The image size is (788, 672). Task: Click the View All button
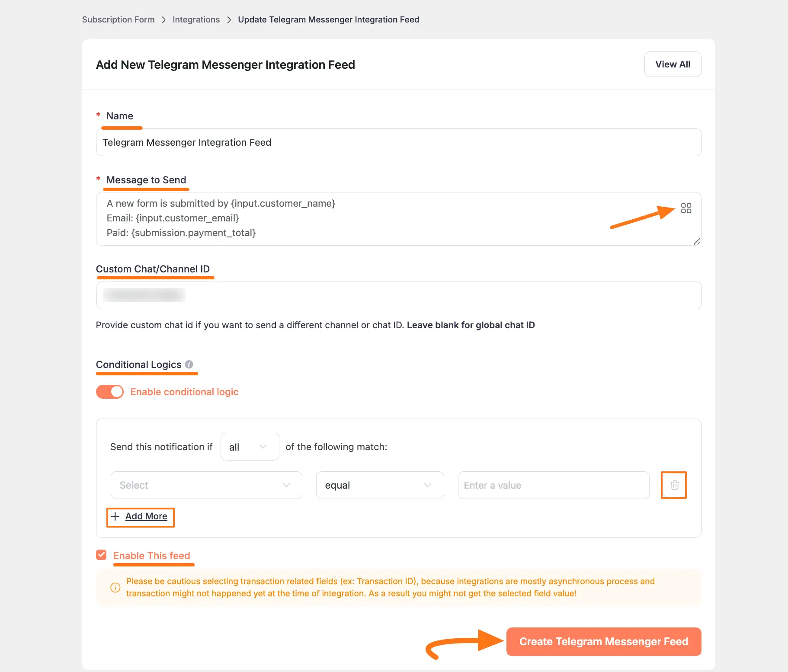pos(673,64)
